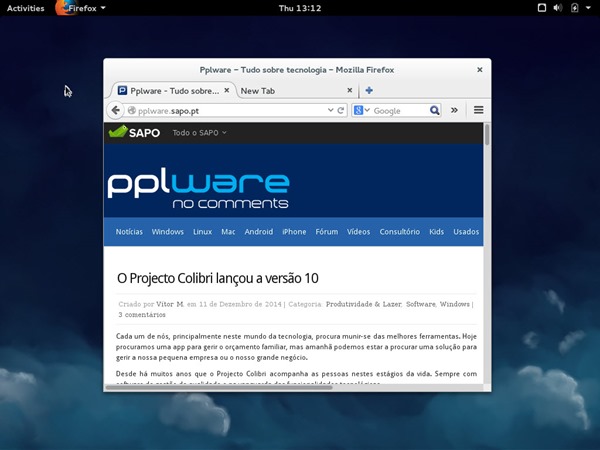The width and height of the screenshot is (600, 450).
Task: Click the search magnifier icon
Action: pos(434,111)
